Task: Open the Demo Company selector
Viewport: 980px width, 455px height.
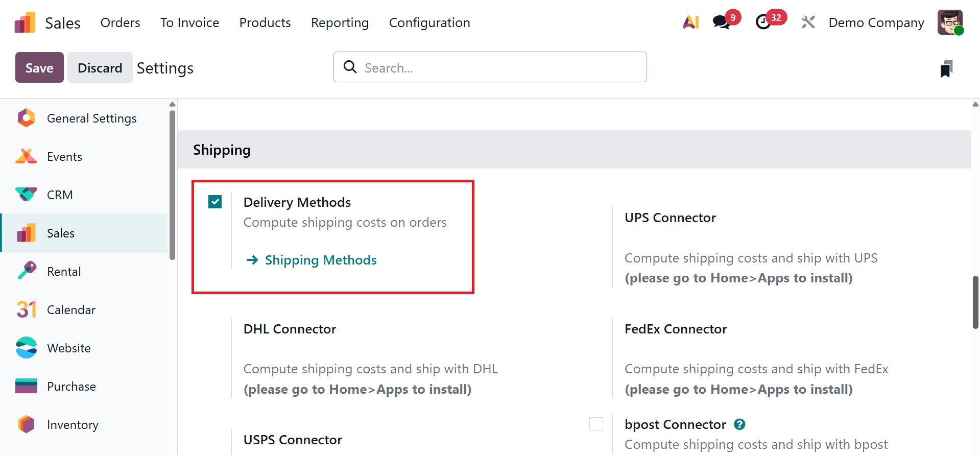Action: click(876, 22)
